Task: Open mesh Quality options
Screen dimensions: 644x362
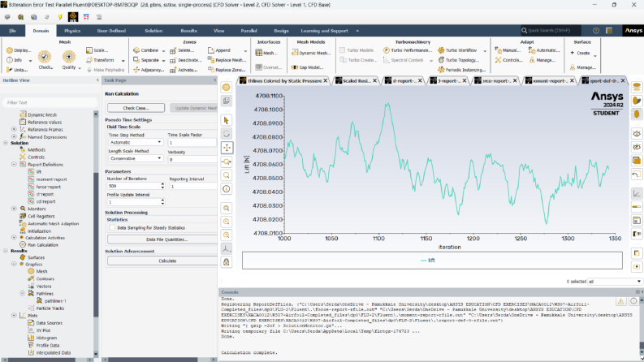Action: pos(69,59)
